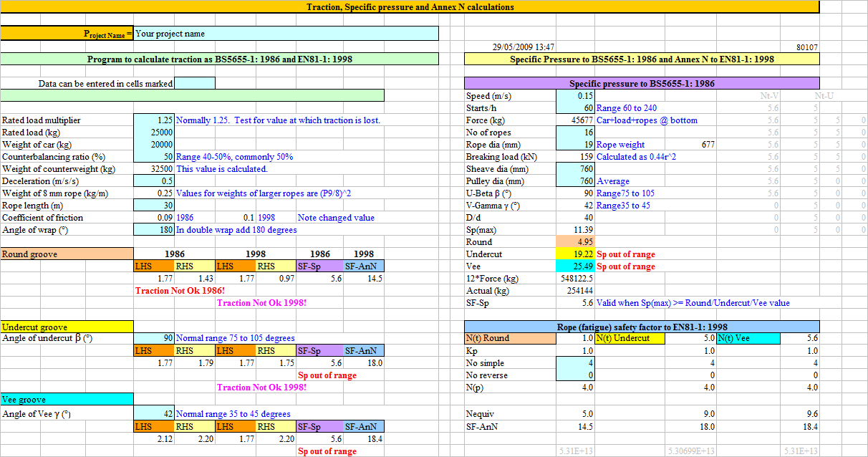This screenshot has height=457, width=868.
Task: Click the rope length cell 30
Action: [154, 206]
